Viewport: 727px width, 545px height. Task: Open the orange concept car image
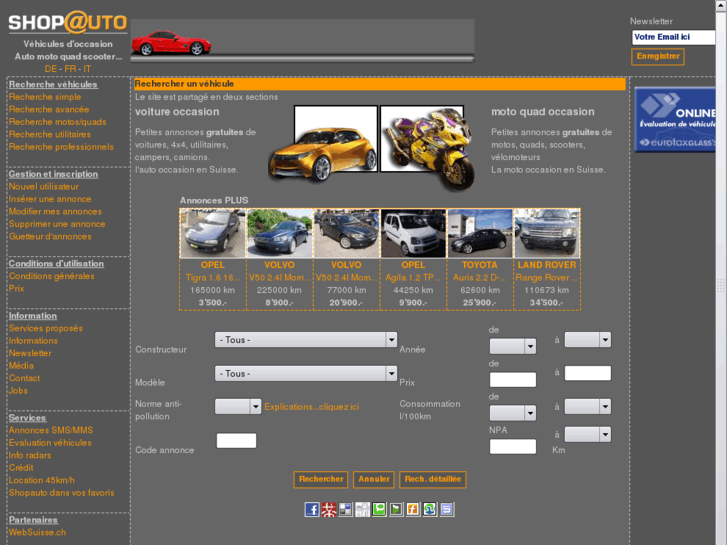324,144
